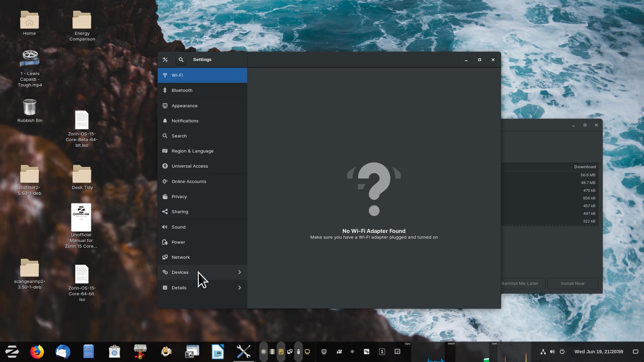Viewport: 644px width, 362px height.
Task: Launch Firefox from the taskbar
Action: [37, 352]
